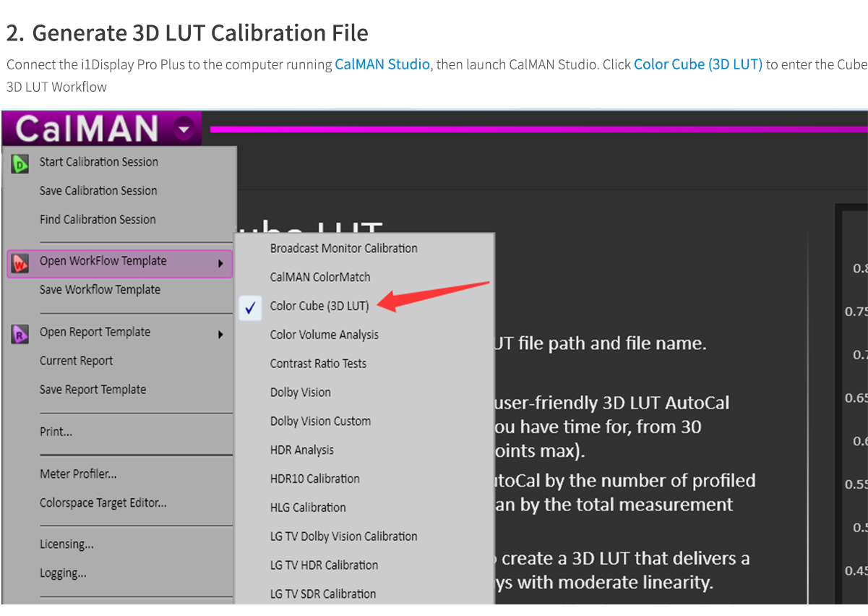868x616 pixels.
Task: Select the HLG Calibration workflow
Action: [x=308, y=508]
